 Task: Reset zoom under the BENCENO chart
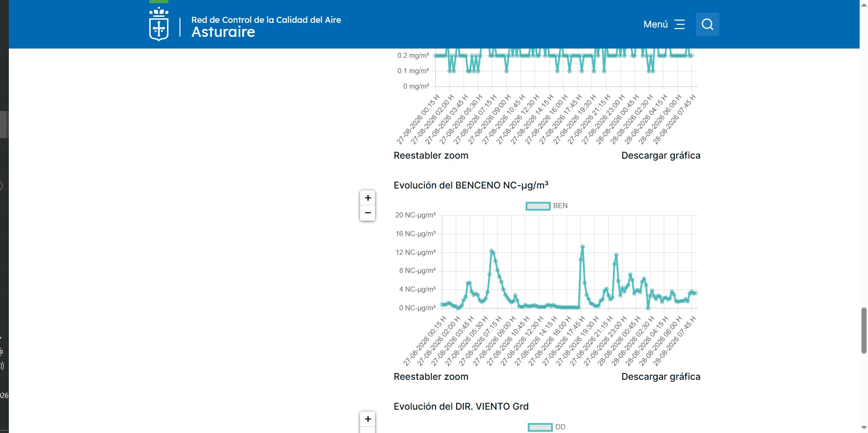[x=431, y=377]
